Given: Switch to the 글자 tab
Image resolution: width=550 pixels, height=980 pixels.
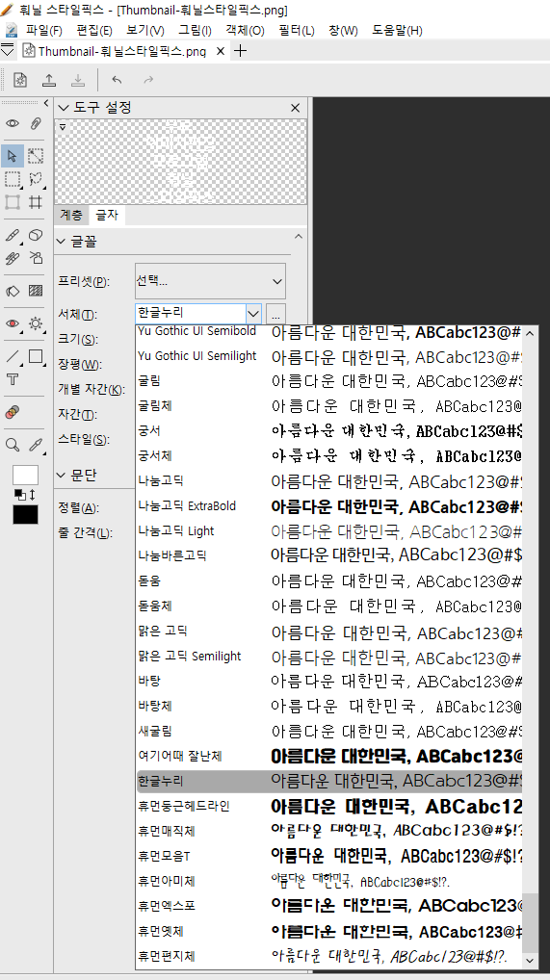Looking at the screenshot, I should pyautogui.click(x=106, y=215).
